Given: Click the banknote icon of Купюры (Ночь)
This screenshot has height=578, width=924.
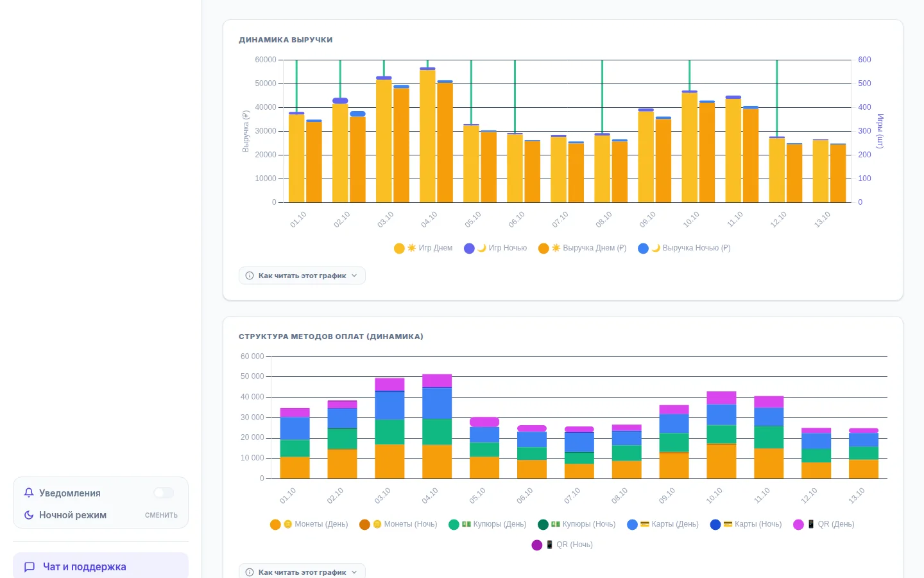Looking at the screenshot, I should (x=556, y=524).
